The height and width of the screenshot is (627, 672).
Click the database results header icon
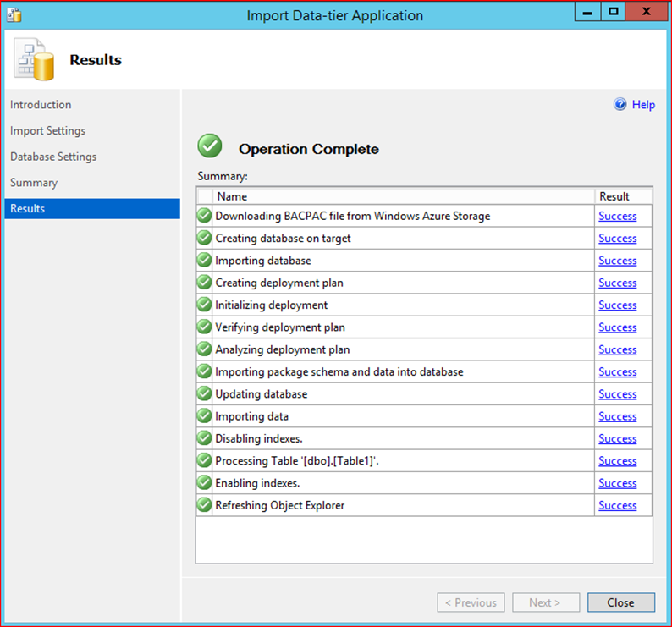coord(34,59)
